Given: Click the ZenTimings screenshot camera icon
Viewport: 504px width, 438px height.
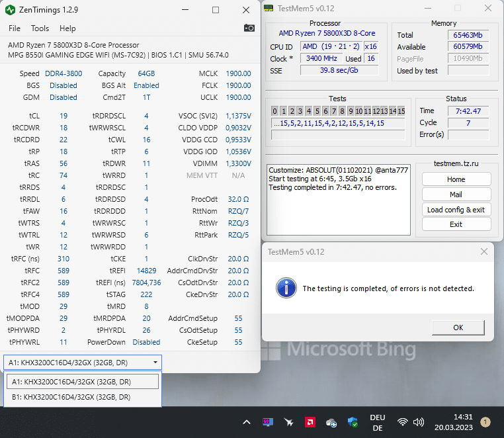Looking at the screenshot, I should [x=249, y=28].
